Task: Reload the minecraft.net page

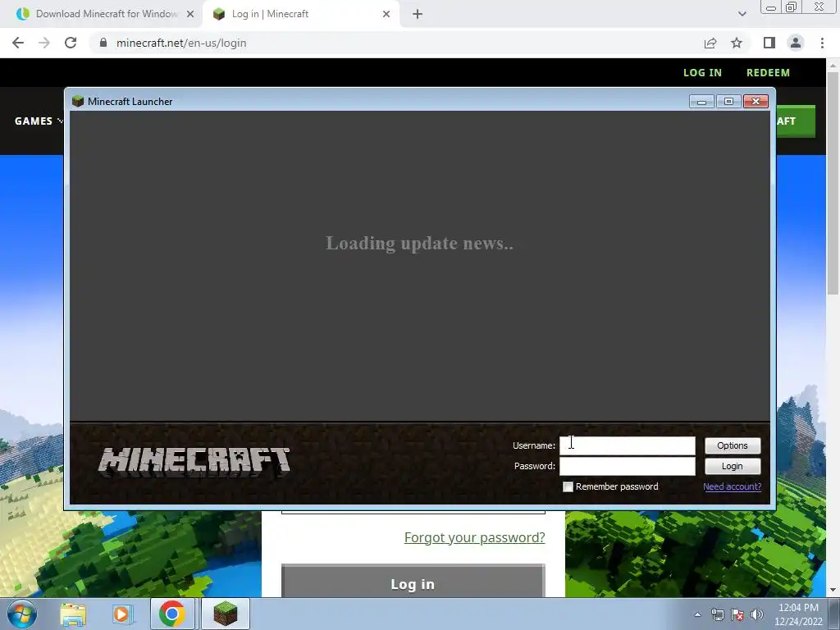Action: coord(71,43)
